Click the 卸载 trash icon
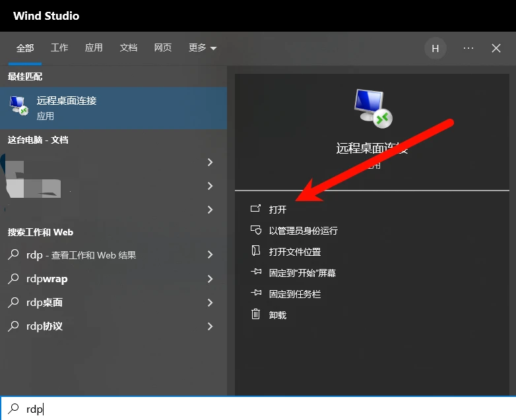 256,315
